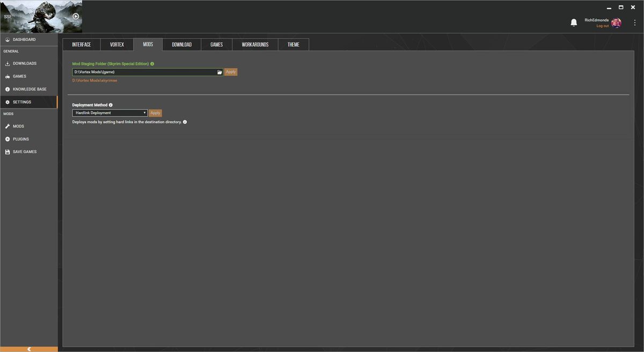The image size is (644, 352).
Task: Click the RichEdmonds user avatar
Action: pyautogui.click(x=616, y=23)
